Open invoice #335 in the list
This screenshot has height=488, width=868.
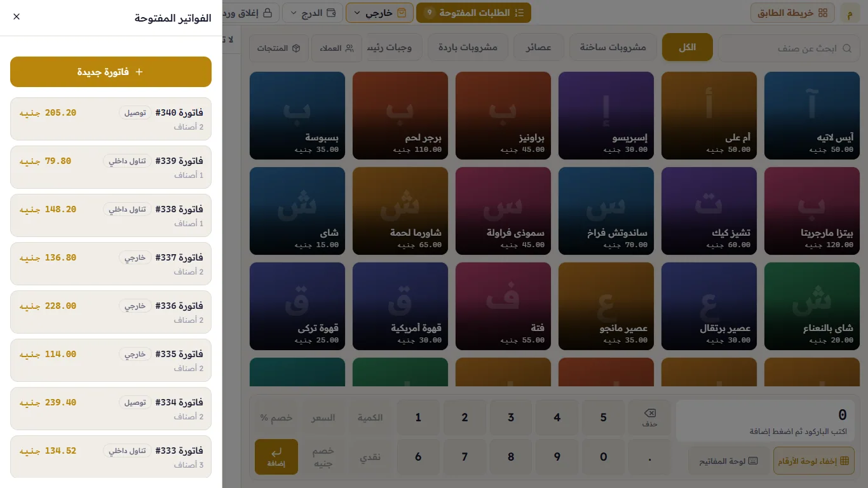[x=111, y=360]
